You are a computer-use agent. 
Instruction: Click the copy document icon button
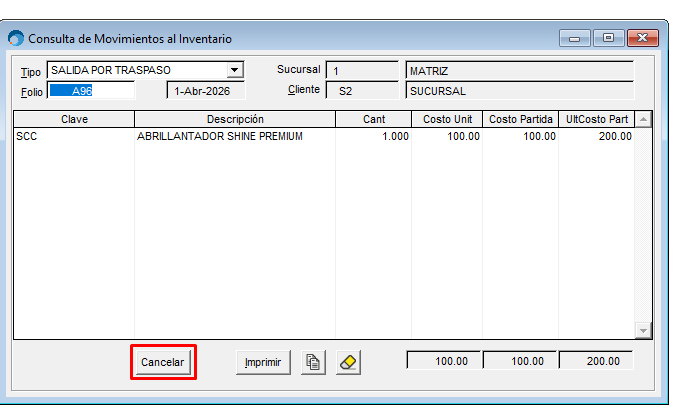click(x=313, y=362)
